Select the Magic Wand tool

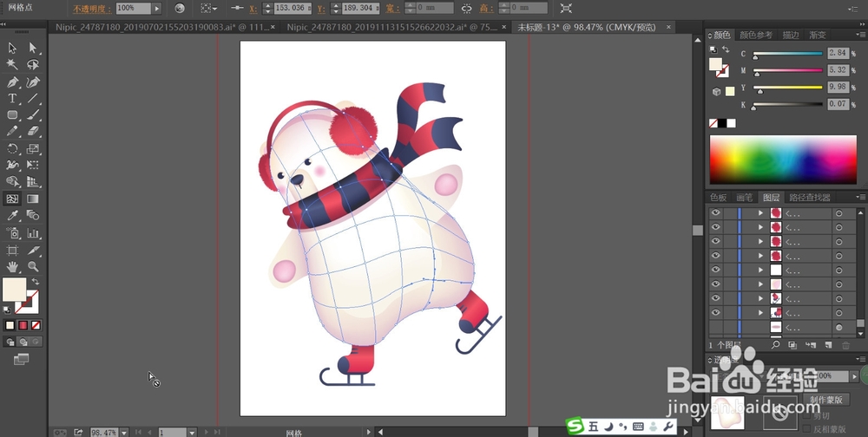pos(12,65)
